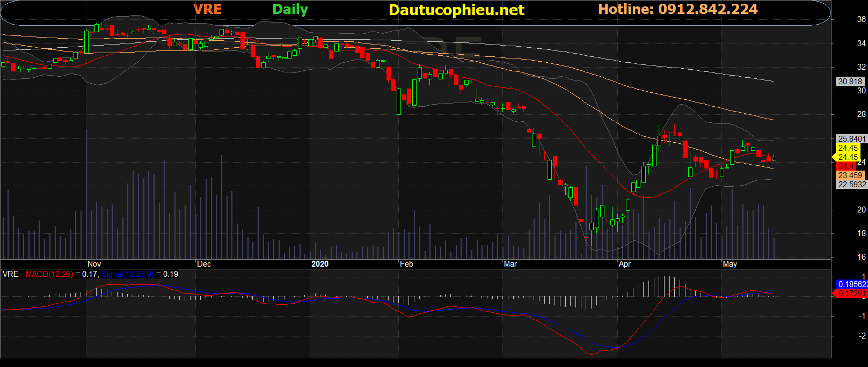Screen dimensions: 868x367
Task: Click the 30.818 moving average value tag
Action: tap(850, 82)
